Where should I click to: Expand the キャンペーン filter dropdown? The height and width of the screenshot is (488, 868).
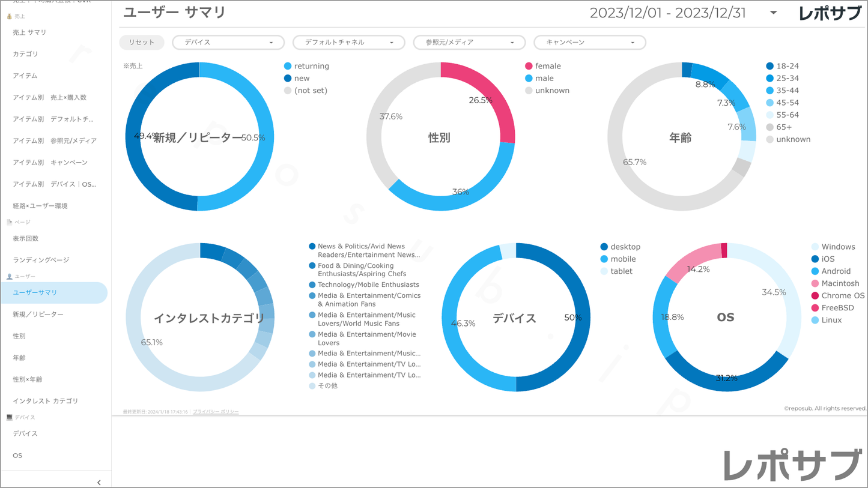pos(589,43)
